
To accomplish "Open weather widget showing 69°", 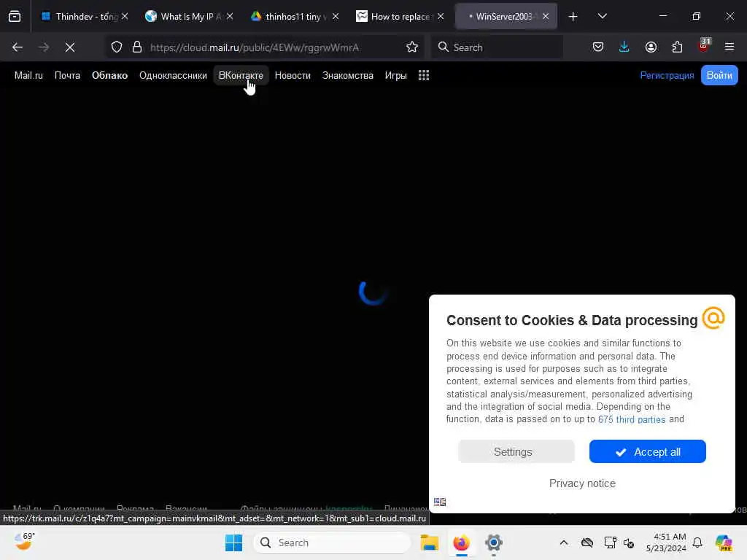I will (23, 542).
